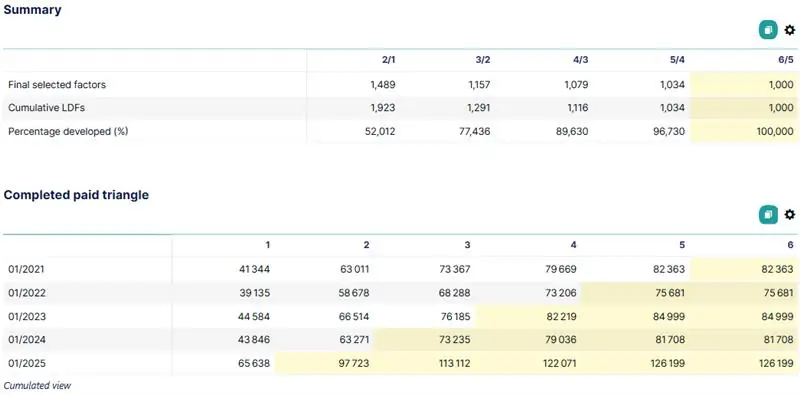Select the 5/4 column header
The height and width of the screenshot is (395, 800).
tap(677, 60)
